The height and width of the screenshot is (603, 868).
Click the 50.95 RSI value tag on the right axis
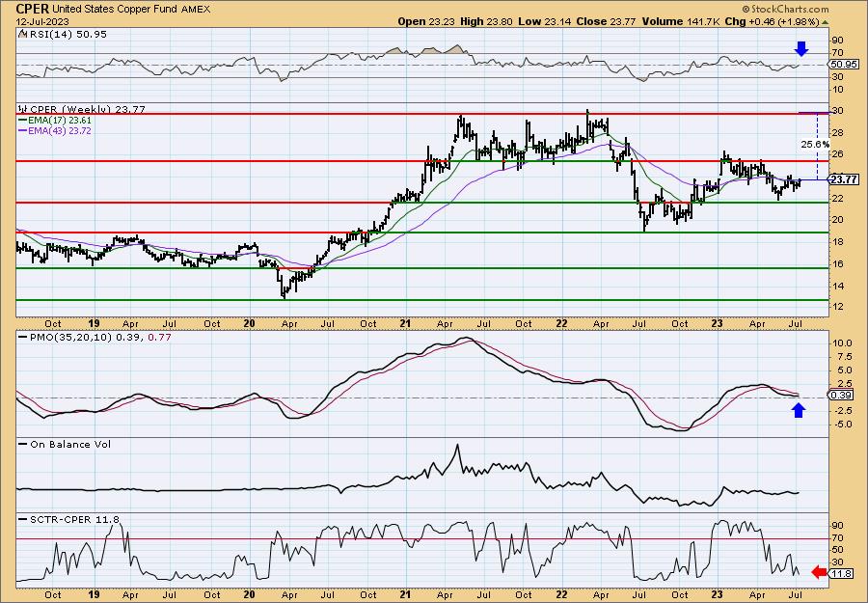coord(844,65)
